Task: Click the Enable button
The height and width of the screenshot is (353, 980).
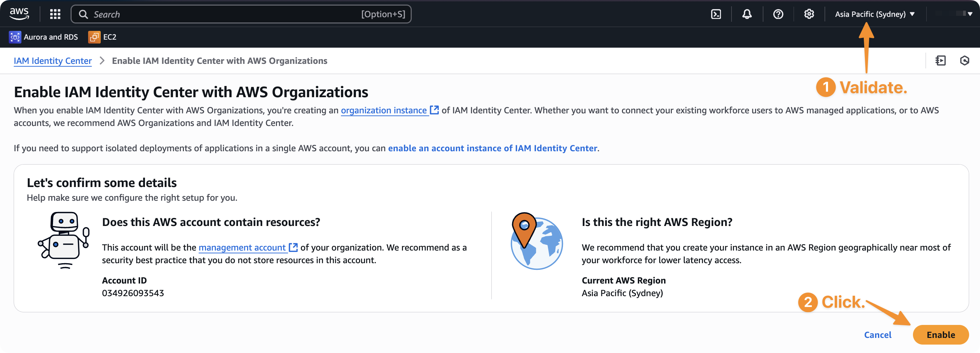Action: click(x=941, y=335)
